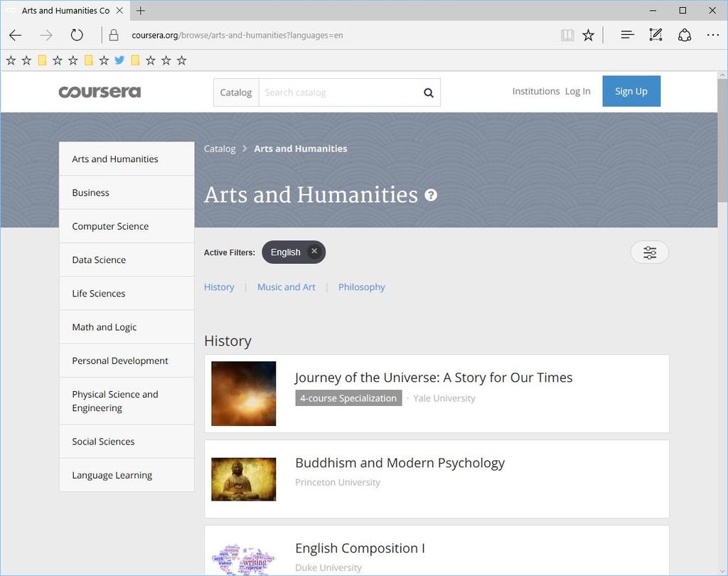
Task: Click the blue Sign Up button
Action: [631, 91]
